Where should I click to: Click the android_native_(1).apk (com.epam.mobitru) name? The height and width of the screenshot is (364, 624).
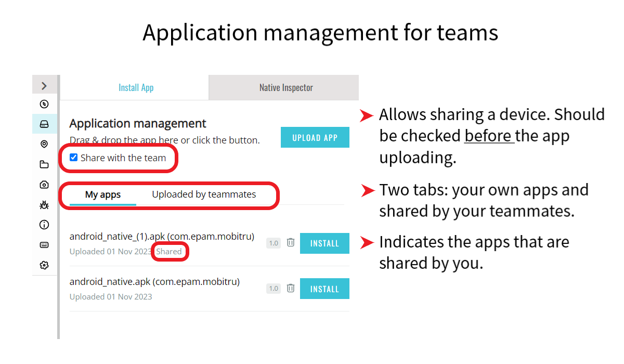coord(162,237)
